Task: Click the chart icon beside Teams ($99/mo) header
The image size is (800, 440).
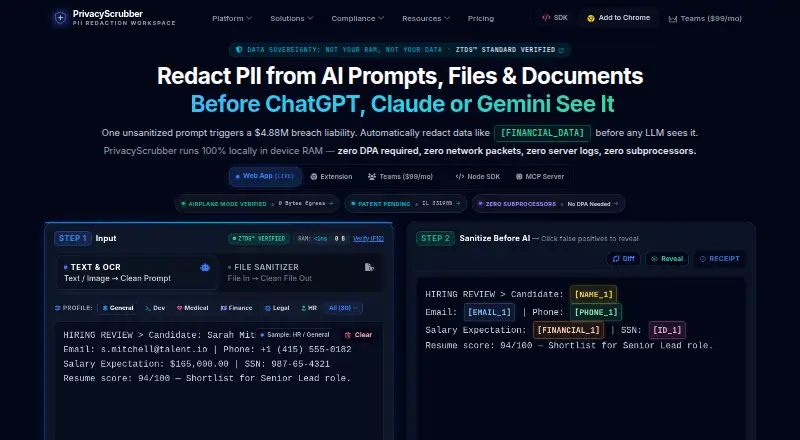Action: point(673,18)
